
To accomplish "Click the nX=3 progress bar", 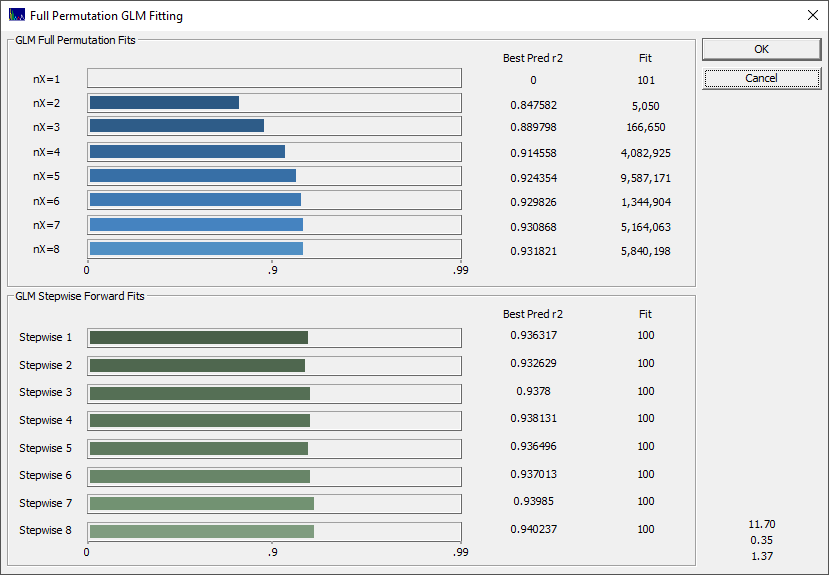I will click(274, 126).
